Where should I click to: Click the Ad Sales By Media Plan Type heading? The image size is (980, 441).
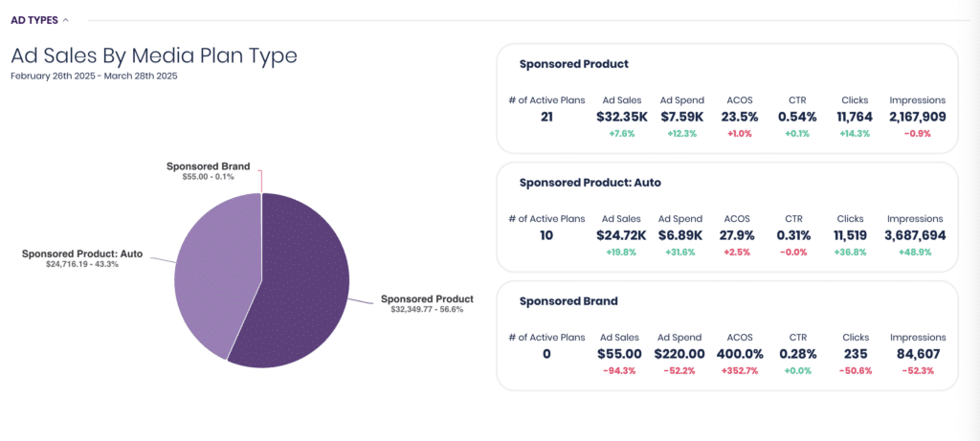point(154,55)
